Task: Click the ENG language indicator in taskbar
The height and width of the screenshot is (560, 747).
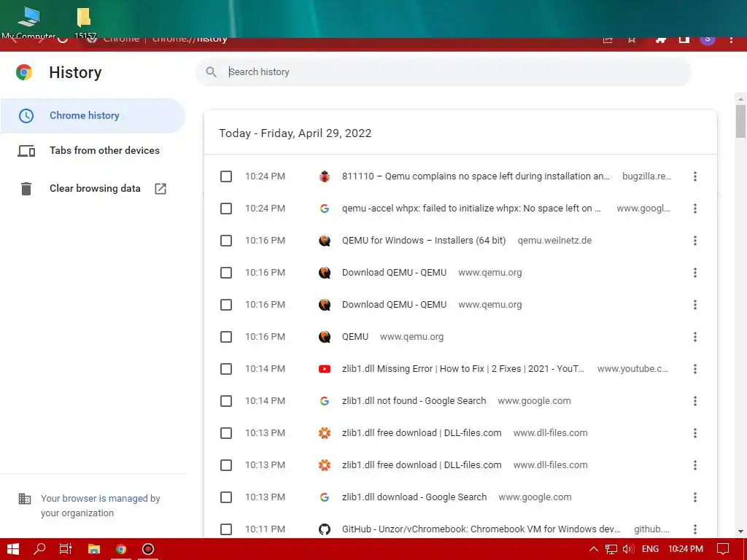Action: (x=650, y=549)
